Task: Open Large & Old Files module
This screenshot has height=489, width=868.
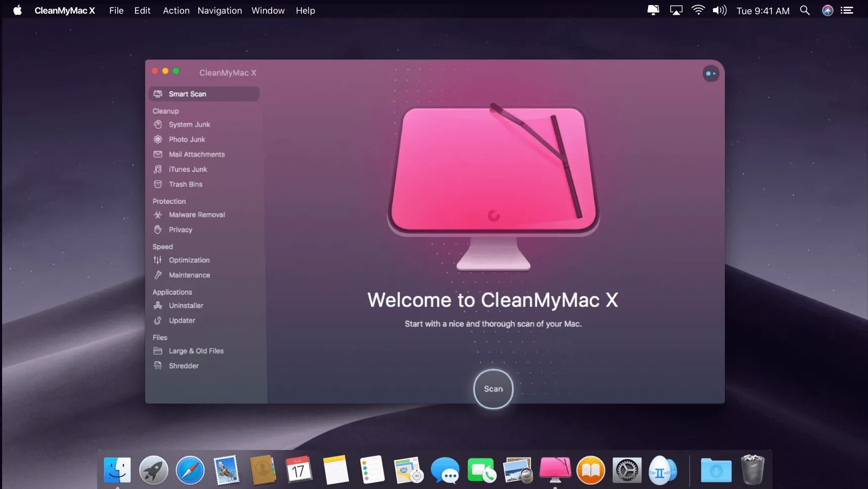Action: 196,351
